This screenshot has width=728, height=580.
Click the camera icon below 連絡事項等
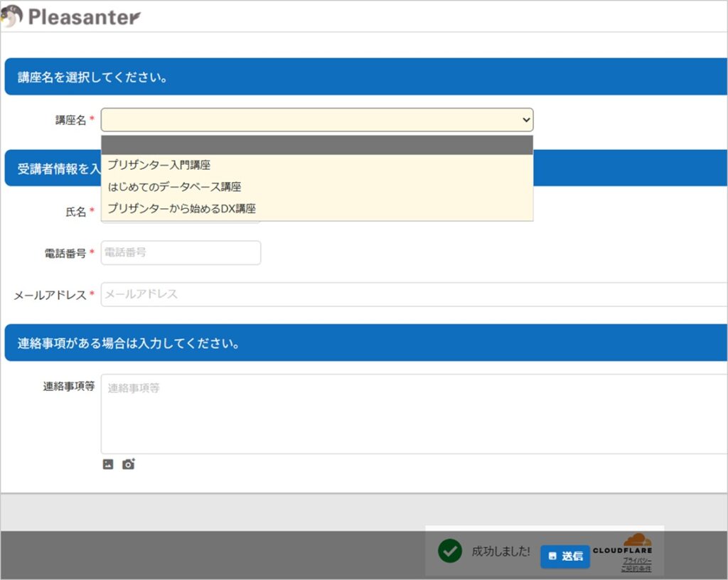[128, 464]
